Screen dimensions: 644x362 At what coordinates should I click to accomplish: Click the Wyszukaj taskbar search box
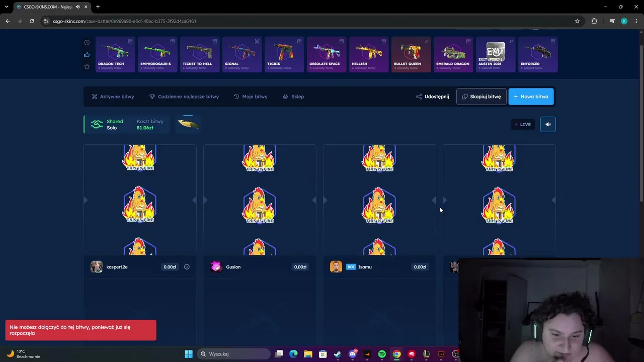233,354
